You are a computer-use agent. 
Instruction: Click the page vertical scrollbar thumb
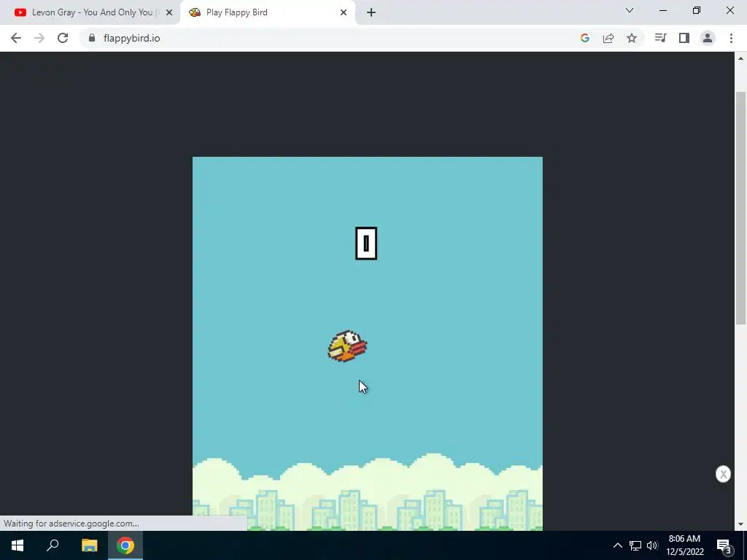[740, 208]
